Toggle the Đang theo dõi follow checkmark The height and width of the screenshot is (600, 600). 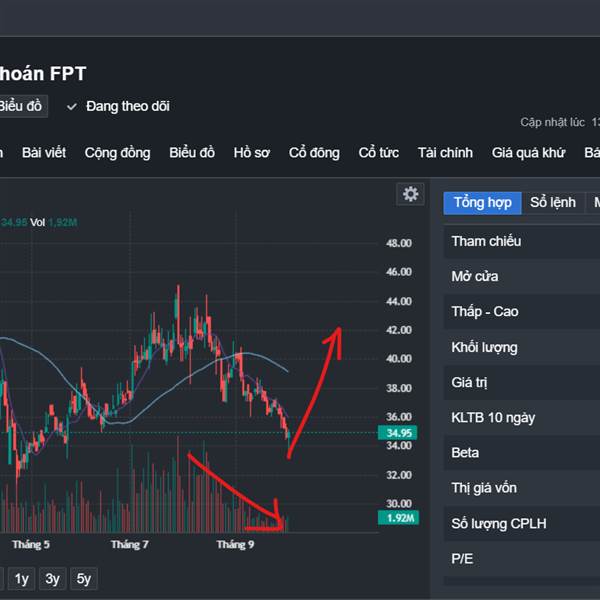(72, 106)
